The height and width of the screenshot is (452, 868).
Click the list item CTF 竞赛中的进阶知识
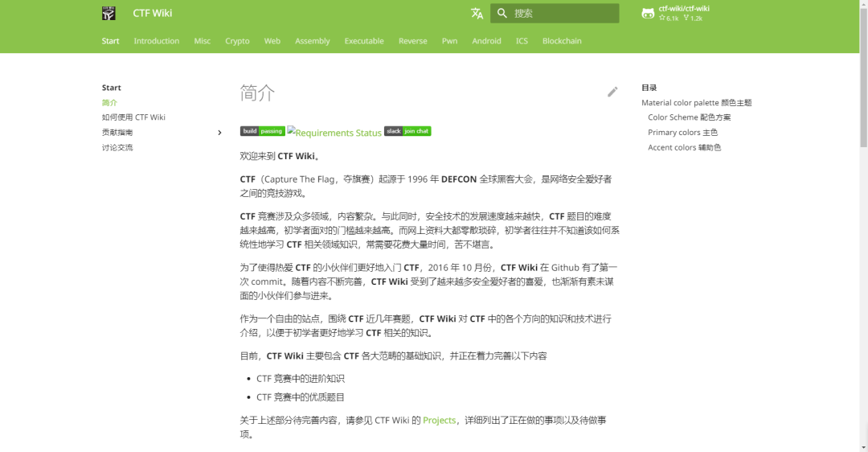point(300,378)
